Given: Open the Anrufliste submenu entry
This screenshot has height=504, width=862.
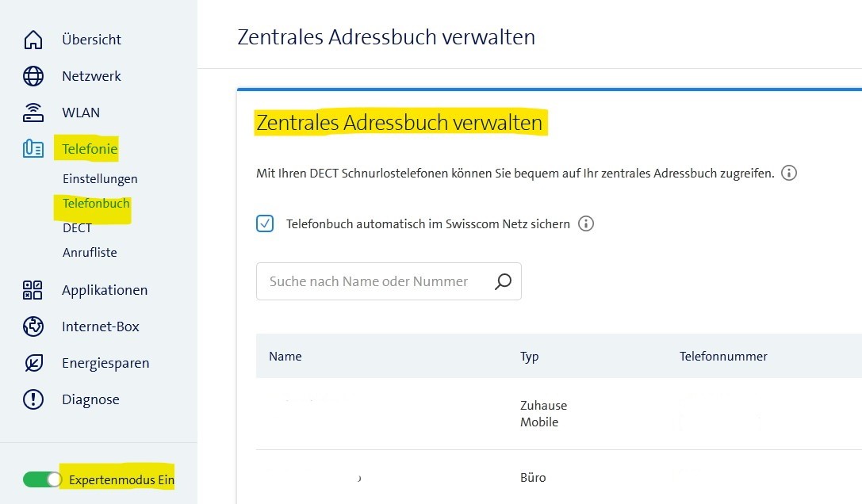Looking at the screenshot, I should pyautogui.click(x=90, y=252).
